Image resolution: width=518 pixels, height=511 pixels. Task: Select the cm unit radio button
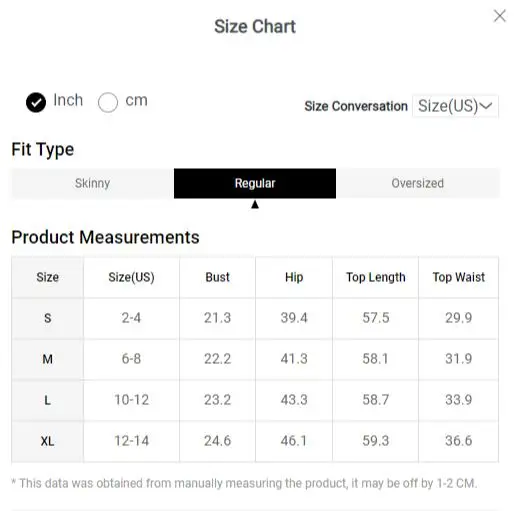tap(108, 102)
